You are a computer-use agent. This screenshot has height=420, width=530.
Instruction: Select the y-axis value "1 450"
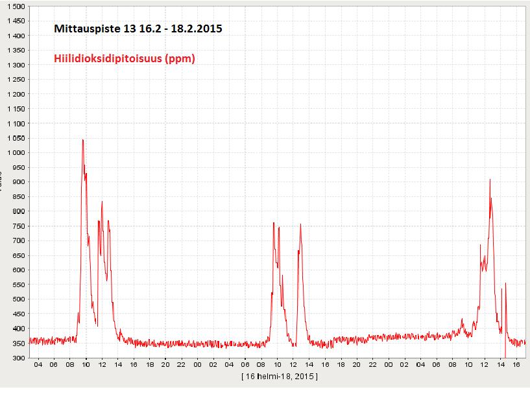tap(16, 21)
